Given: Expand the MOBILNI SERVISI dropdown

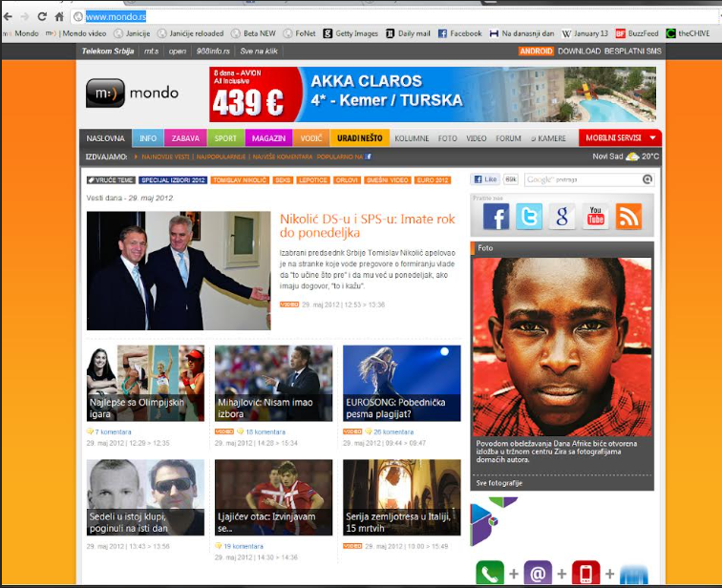Looking at the screenshot, I should (620, 138).
